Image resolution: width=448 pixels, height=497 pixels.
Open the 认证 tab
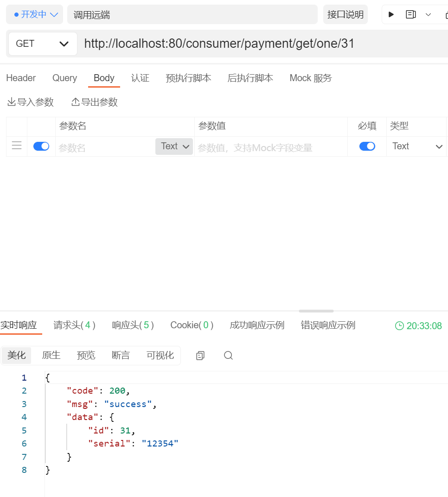click(x=140, y=78)
